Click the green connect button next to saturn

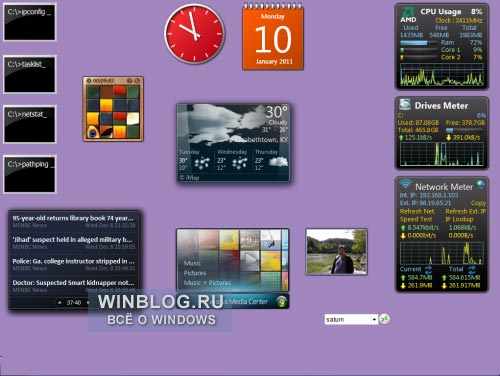click(385, 319)
